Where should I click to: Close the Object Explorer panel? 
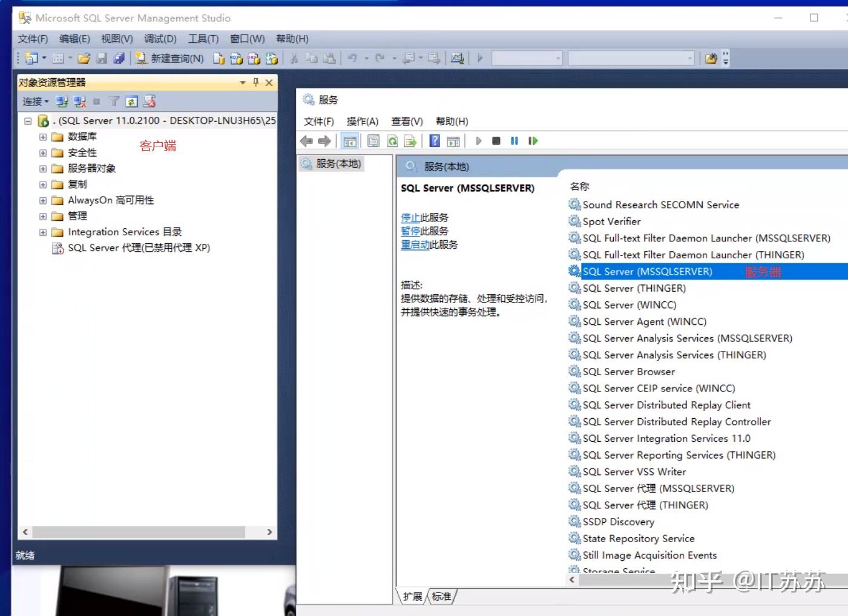pyautogui.click(x=269, y=82)
